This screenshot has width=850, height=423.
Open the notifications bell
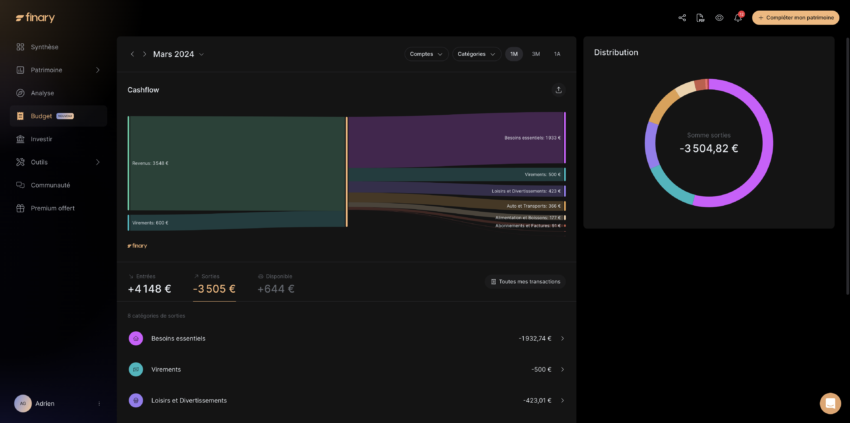pyautogui.click(x=738, y=17)
